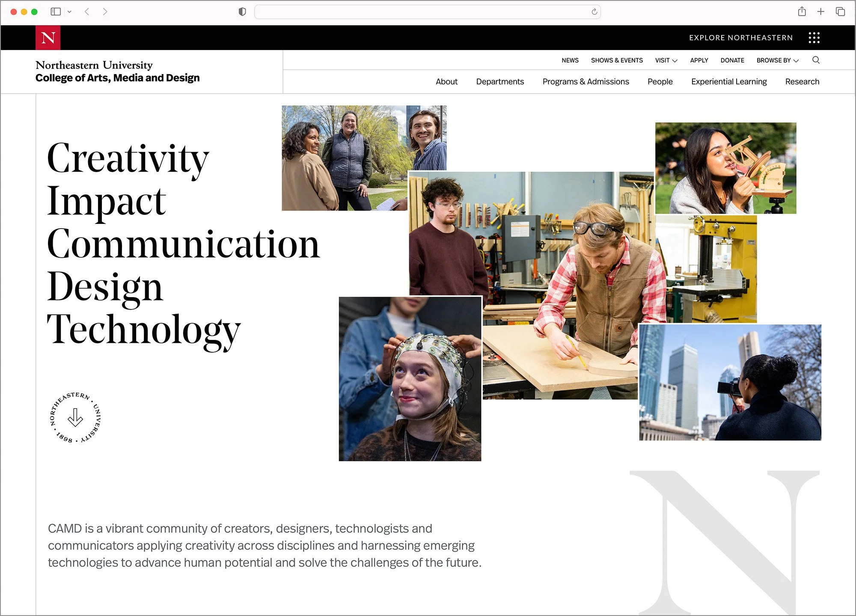Click the photographer with skyline photo
Viewport: 856px width, 616px height.
click(x=730, y=383)
